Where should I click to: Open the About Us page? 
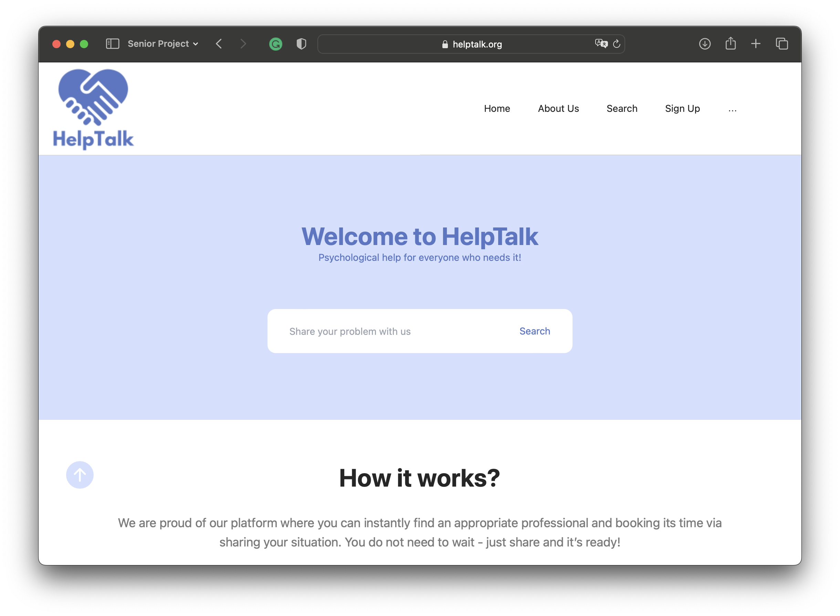click(558, 109)
